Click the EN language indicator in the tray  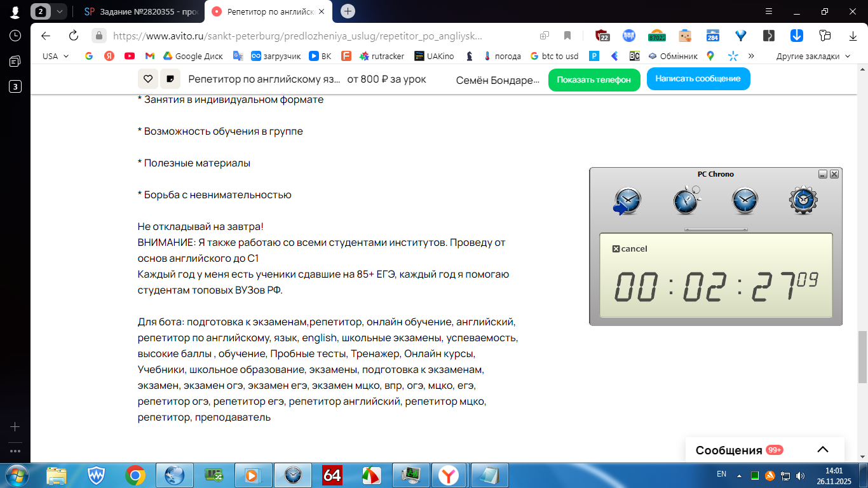pyautogui.click(x=721, y=474)
